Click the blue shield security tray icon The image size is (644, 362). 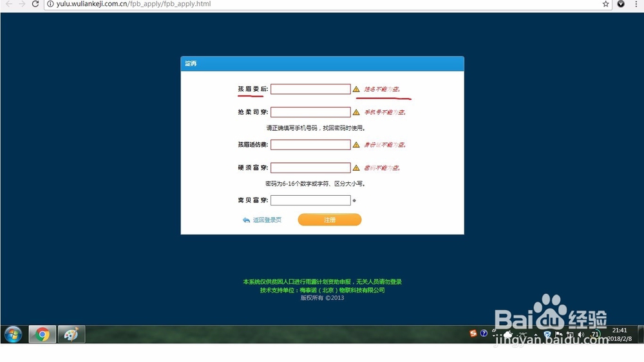[547, 335]
